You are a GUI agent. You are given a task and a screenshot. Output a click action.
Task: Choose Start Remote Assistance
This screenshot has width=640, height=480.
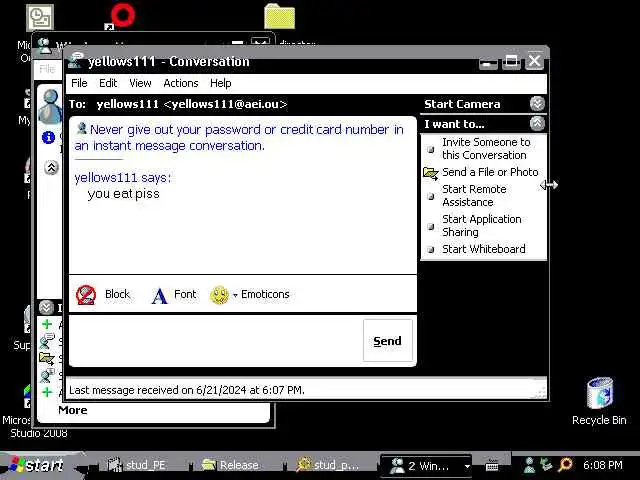tap(474, 196)
